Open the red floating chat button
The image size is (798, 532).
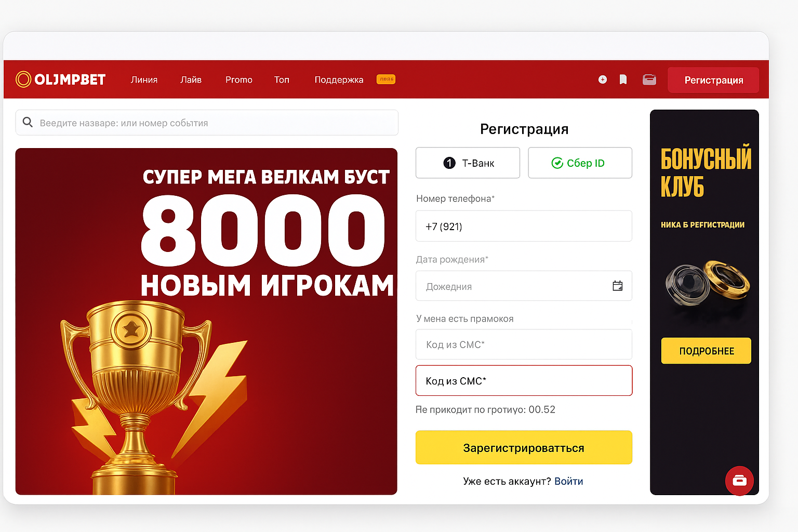point(739,481)
